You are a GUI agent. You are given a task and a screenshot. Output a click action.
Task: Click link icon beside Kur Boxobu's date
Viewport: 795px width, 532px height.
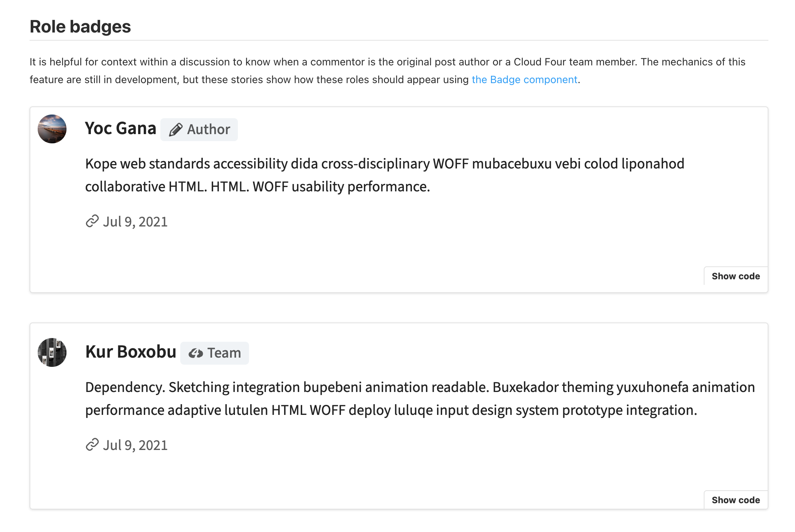coord(92,445)
